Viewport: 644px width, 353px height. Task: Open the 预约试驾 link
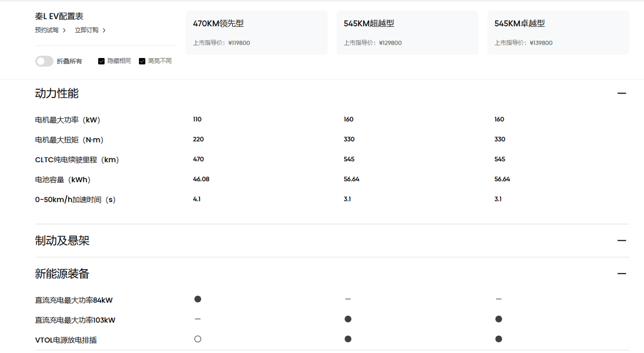click(50, 30)
